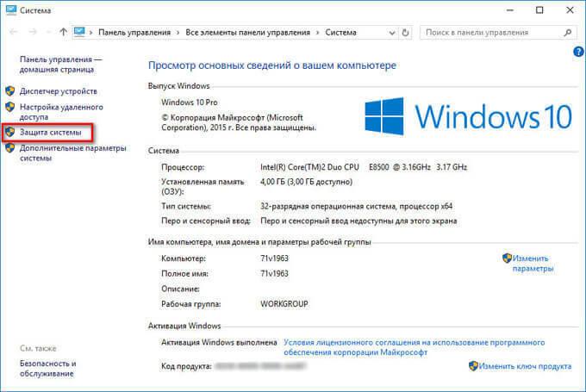
Task: Click WORKGROUP value
Action: [x=284, y=304]
